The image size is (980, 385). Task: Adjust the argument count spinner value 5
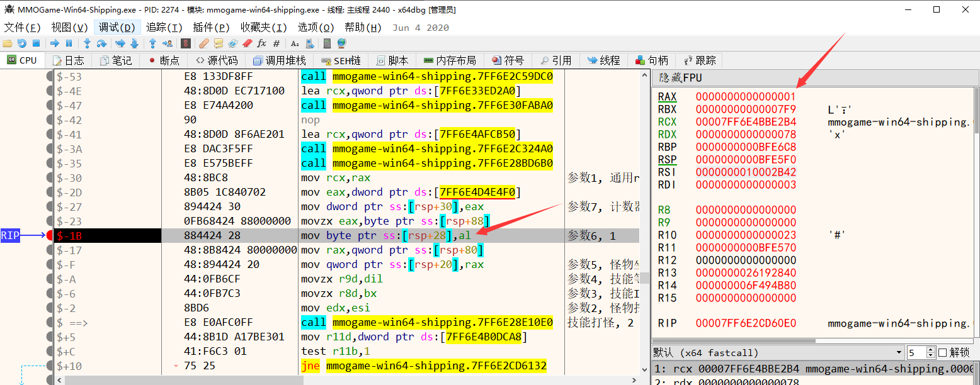tap(921, 353)
